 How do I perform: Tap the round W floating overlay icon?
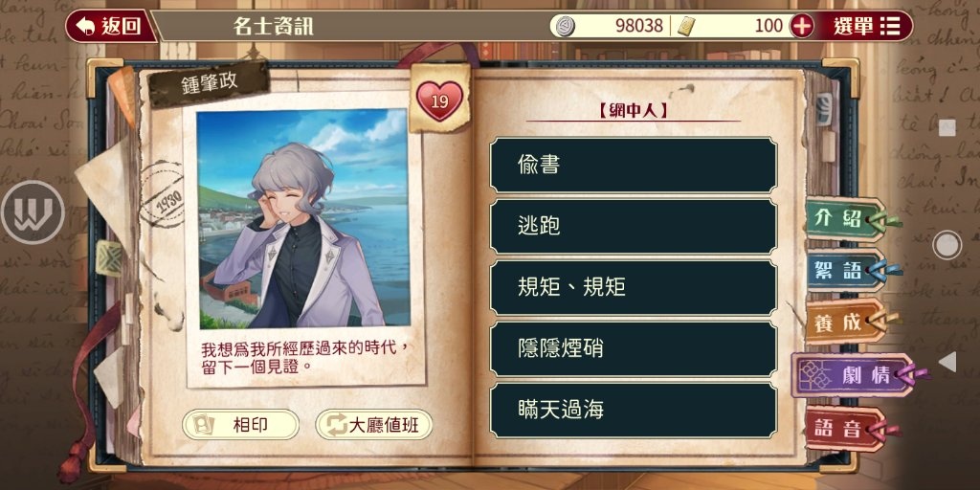(x=33, y=212)
